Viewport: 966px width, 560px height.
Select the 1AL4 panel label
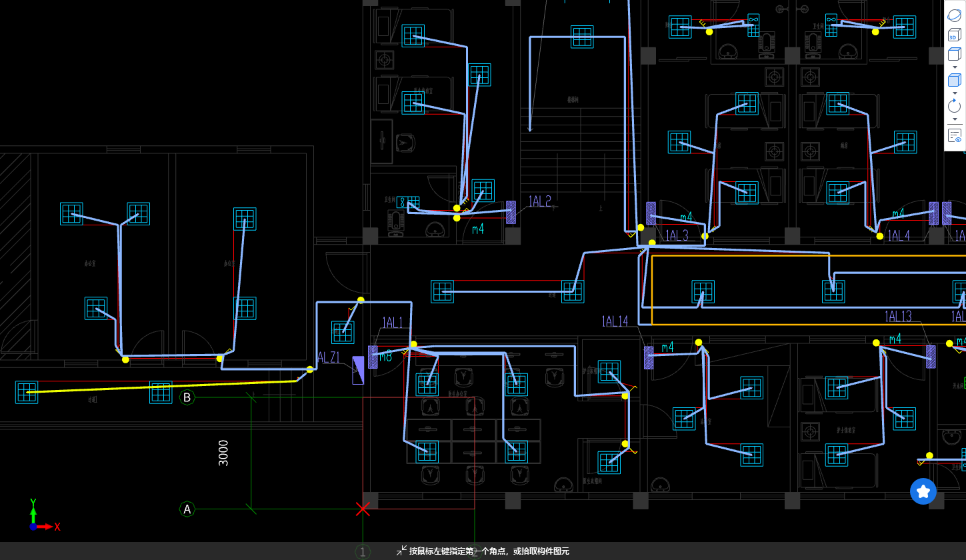tap(898, 235)
